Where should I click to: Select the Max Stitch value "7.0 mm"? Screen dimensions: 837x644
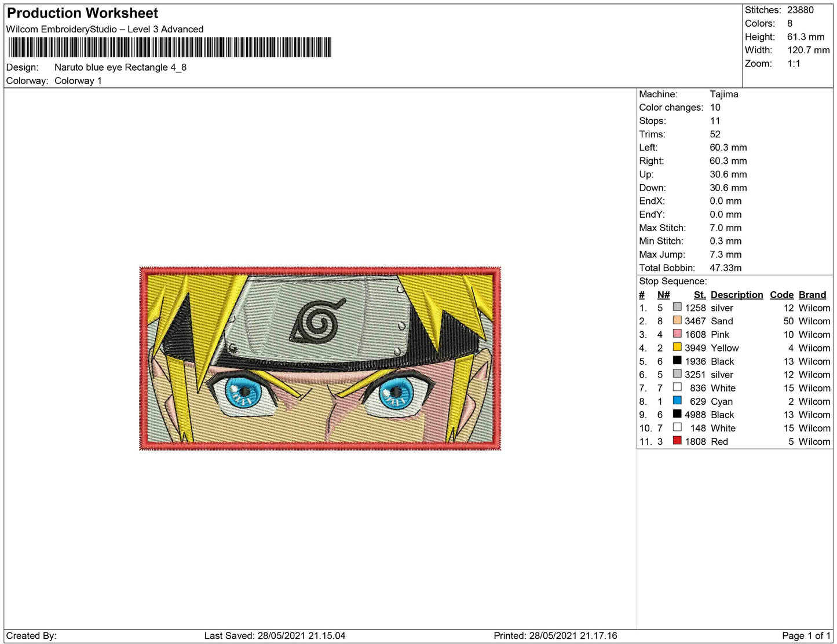point(726,228)
